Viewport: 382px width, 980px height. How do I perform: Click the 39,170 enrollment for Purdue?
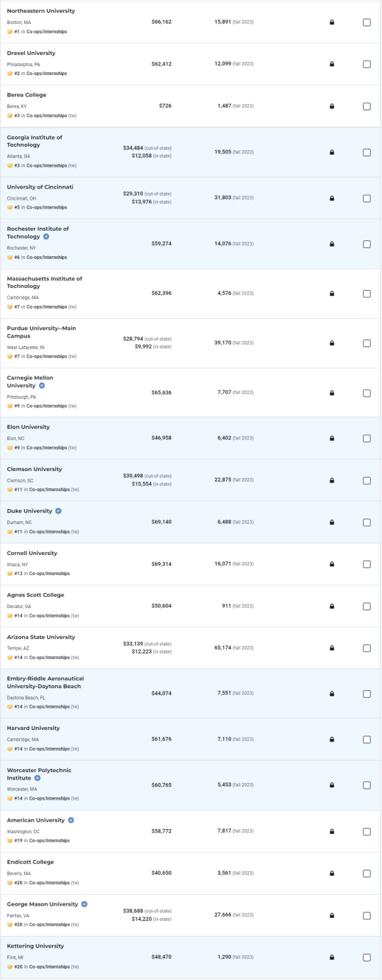tap(223, 343)
